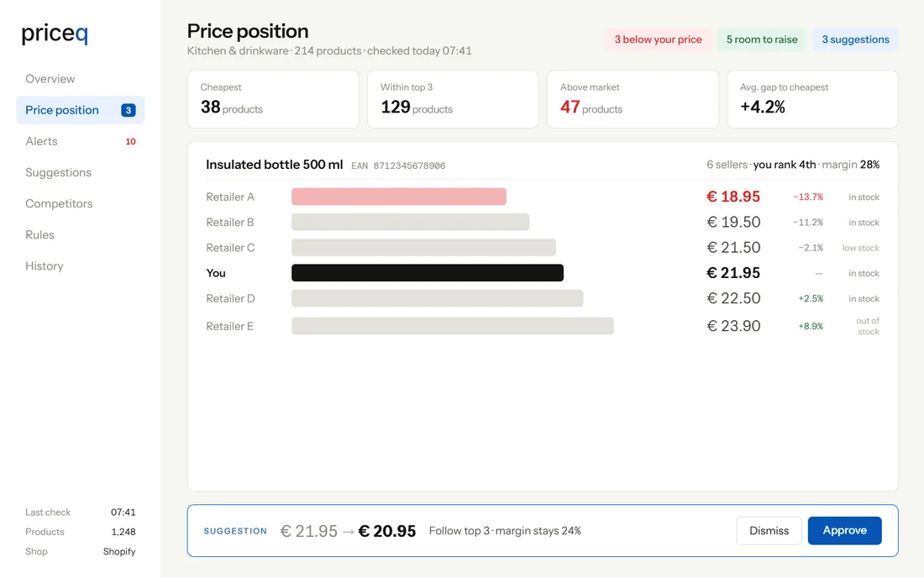Click the EAN 8712345678906 code
Viewport: 924px width, 578px height.
coord(398,166)
